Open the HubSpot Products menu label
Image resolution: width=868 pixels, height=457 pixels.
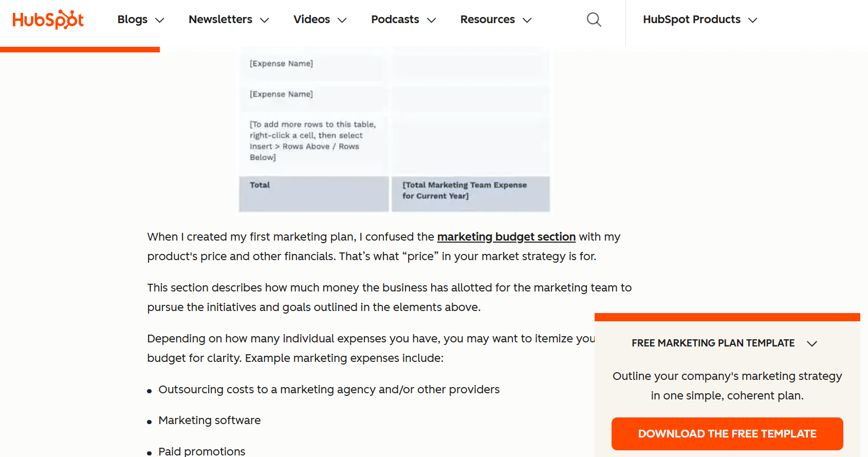point(691,20)
